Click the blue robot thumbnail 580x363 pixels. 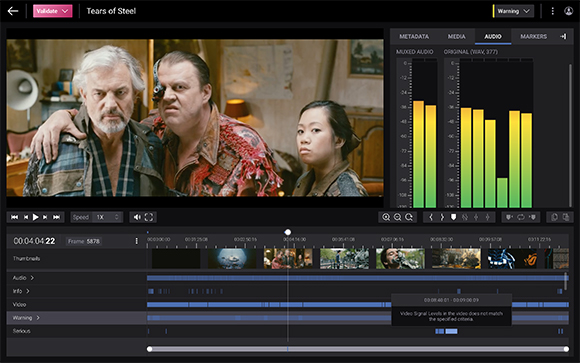point(512,259)
